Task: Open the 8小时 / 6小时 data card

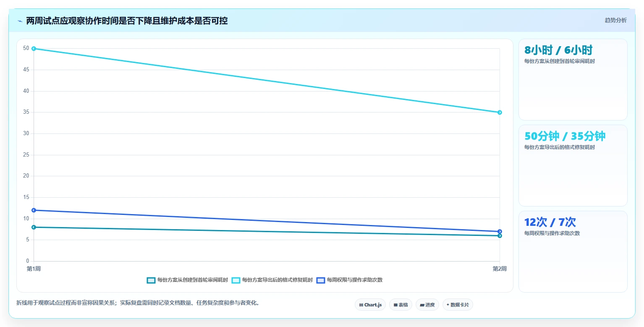Action: click(573, 80)
